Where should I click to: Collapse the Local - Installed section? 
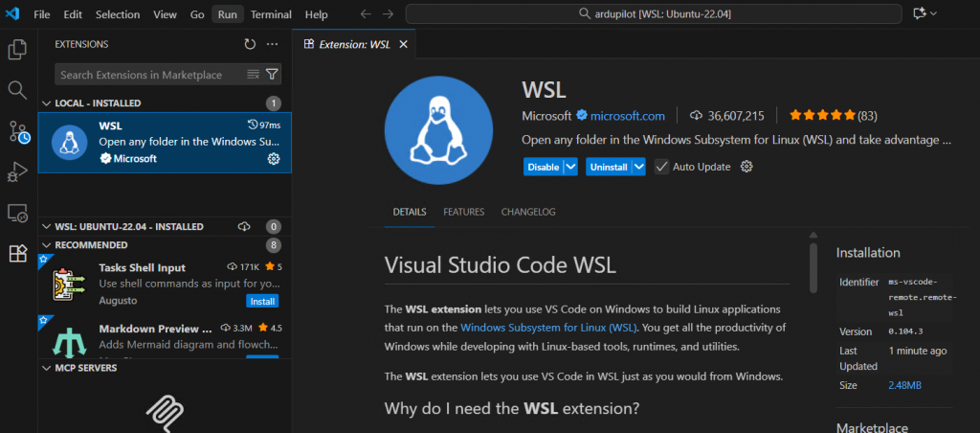coord(48,103)
